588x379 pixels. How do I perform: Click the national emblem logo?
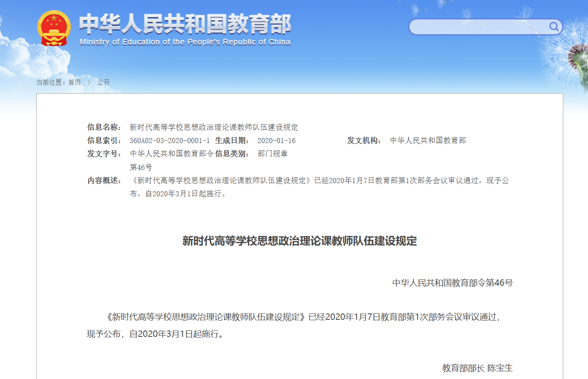pos(54,28)
